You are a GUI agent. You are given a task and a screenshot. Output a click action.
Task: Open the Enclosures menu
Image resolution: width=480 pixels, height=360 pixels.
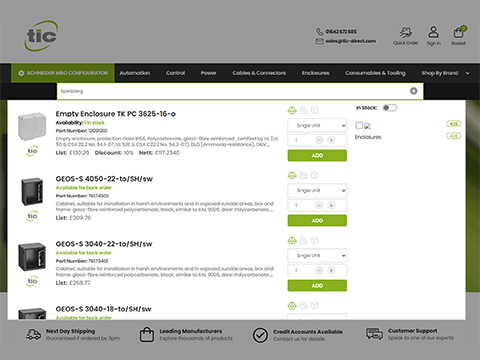[x=315, y=73]
